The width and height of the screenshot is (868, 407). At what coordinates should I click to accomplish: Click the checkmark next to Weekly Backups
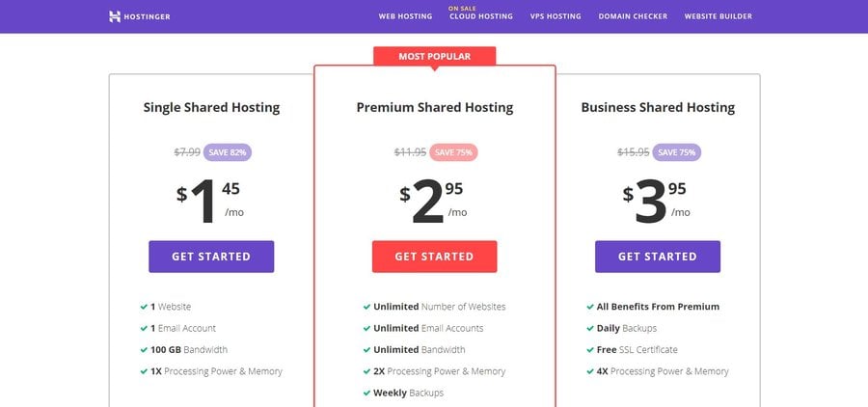click(x=366, y=393)
